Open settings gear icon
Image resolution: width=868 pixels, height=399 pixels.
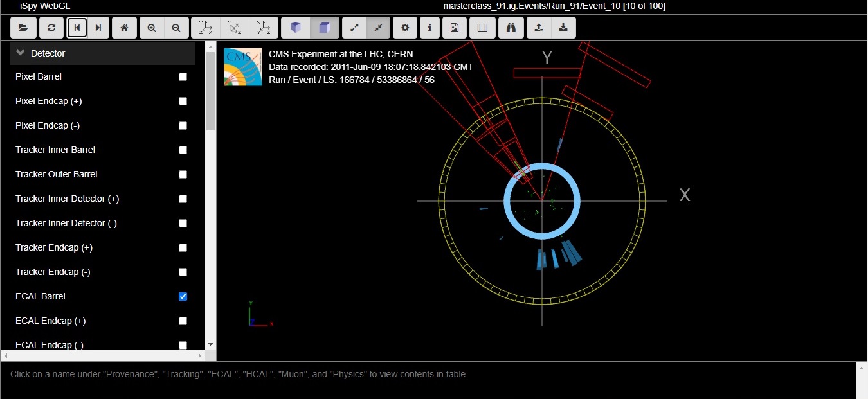point(405,28)
